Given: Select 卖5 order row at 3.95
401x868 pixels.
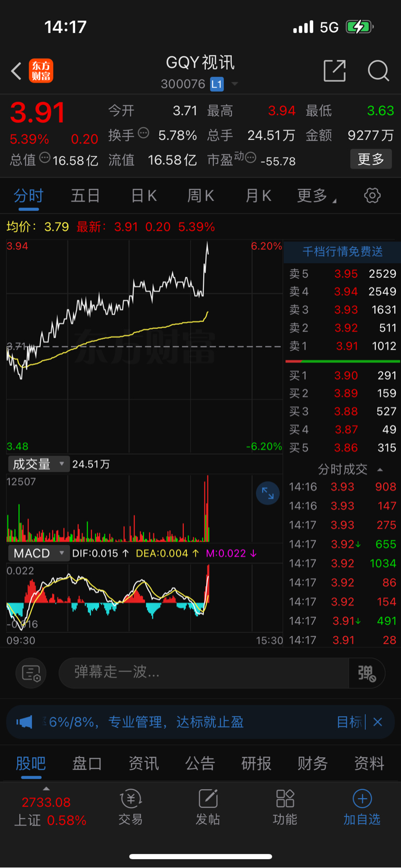Looking at the screenshot, I should (343, 274).
